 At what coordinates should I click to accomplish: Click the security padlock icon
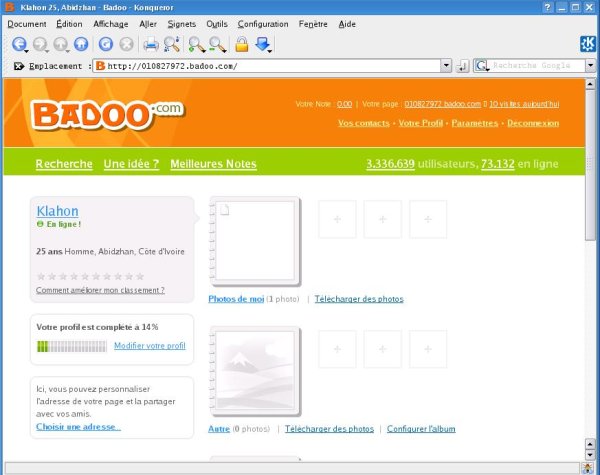pos(241,44)
